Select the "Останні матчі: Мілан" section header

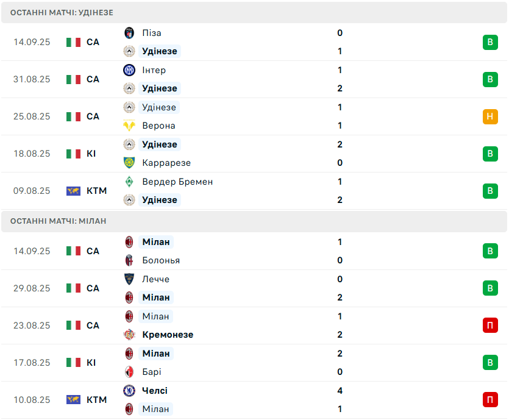(58, 221)
